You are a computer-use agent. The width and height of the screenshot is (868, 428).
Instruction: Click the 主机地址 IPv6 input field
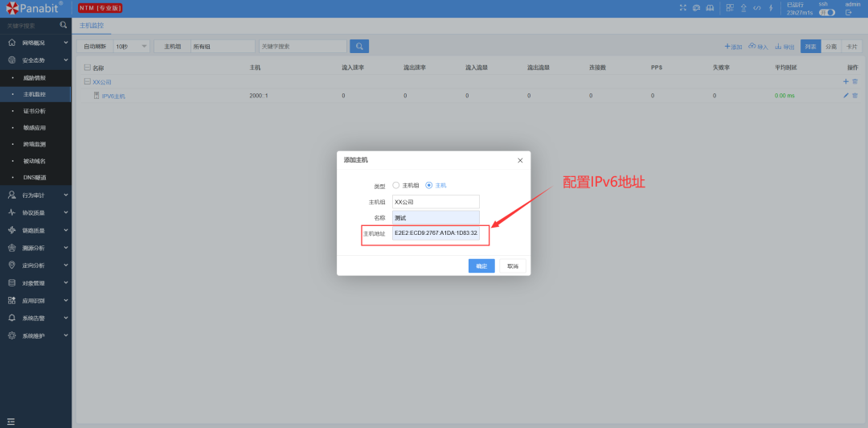pos(436,234)
